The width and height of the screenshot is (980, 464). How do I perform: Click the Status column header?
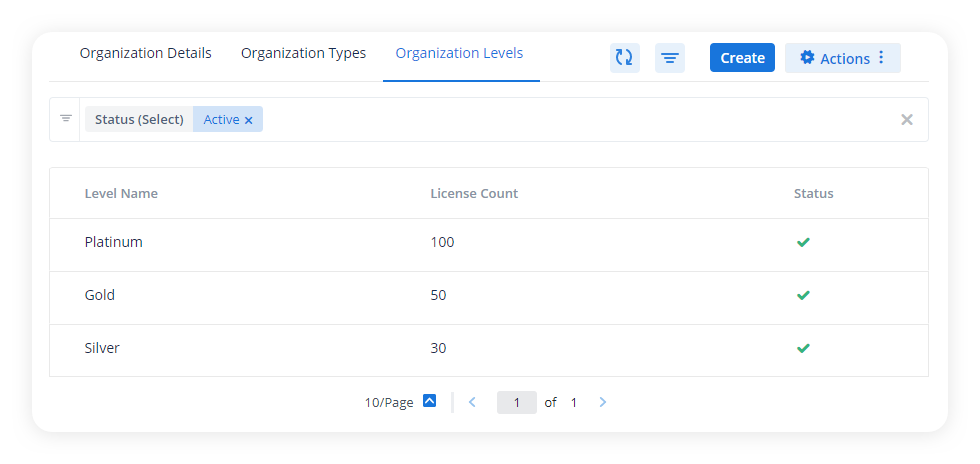coord(814,194)
